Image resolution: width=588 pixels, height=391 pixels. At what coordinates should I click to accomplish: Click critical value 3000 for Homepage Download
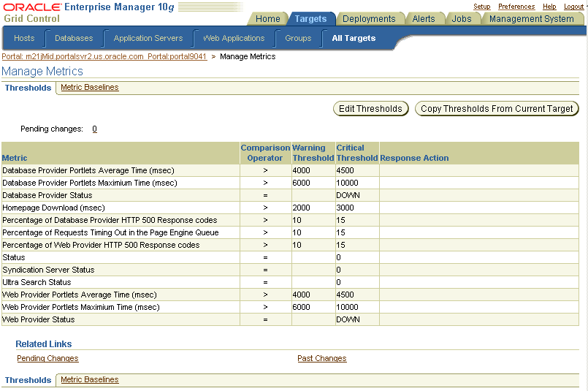tap(345, 208)
